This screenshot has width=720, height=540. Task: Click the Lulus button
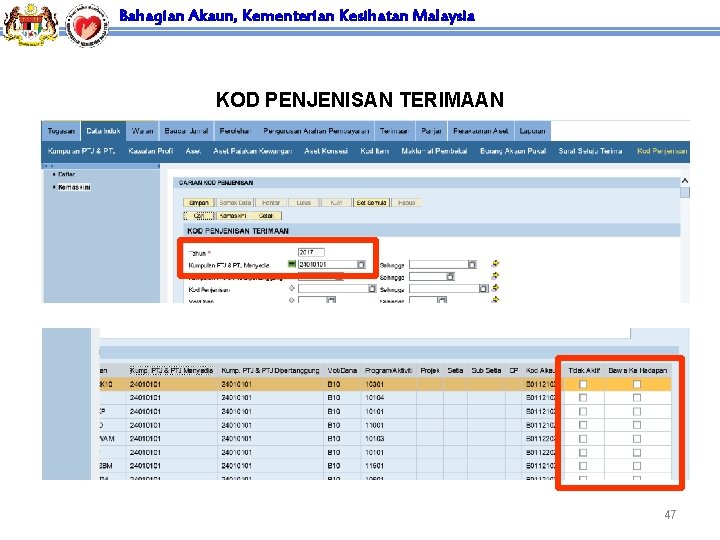[x=304, y=202]
